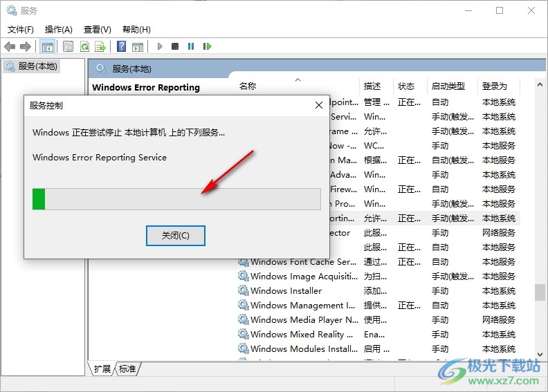The image size is (548, 392).
Task: Select the Windows Image Acquisiti... row
Action: [378, 276]
